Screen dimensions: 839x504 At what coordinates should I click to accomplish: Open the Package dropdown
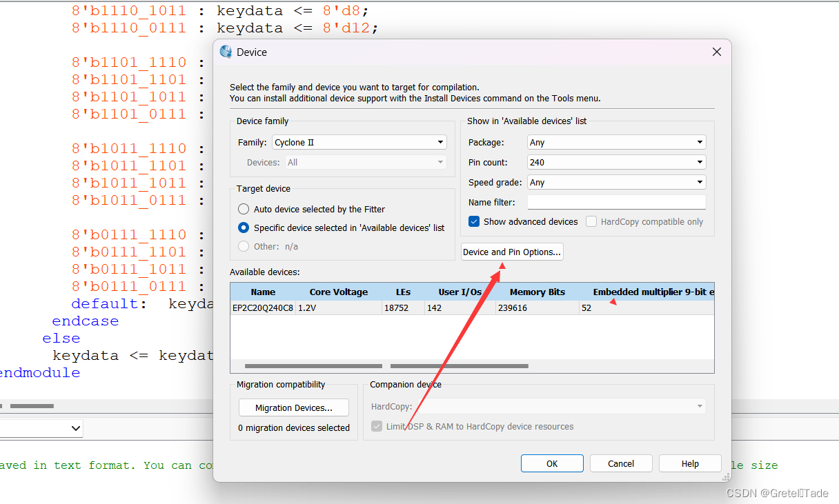(x=616, y=142)
